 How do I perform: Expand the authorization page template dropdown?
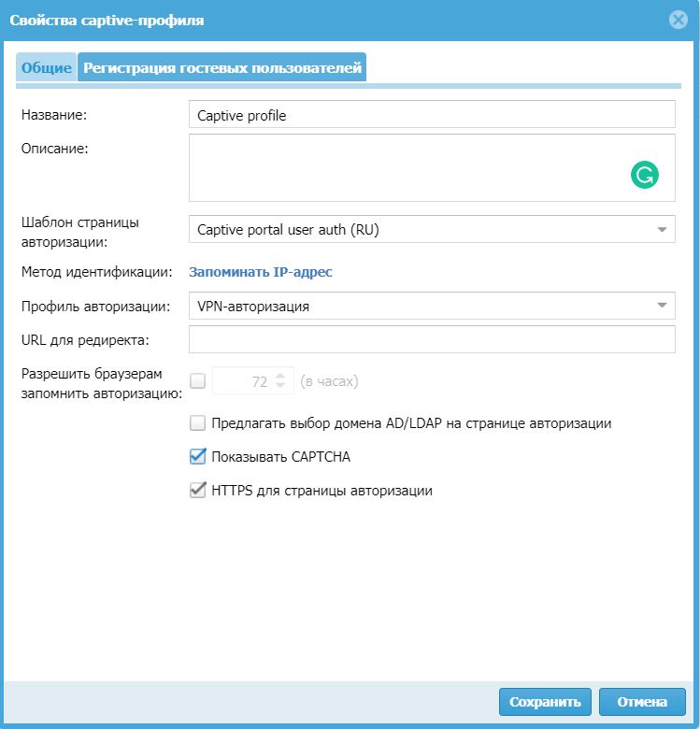coord(662,229)
